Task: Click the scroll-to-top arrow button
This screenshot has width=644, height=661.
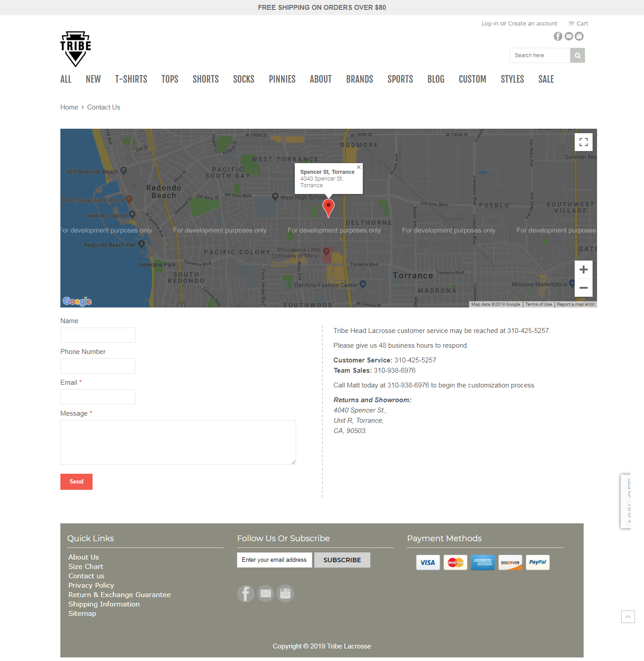Action: tap(628, 617)
